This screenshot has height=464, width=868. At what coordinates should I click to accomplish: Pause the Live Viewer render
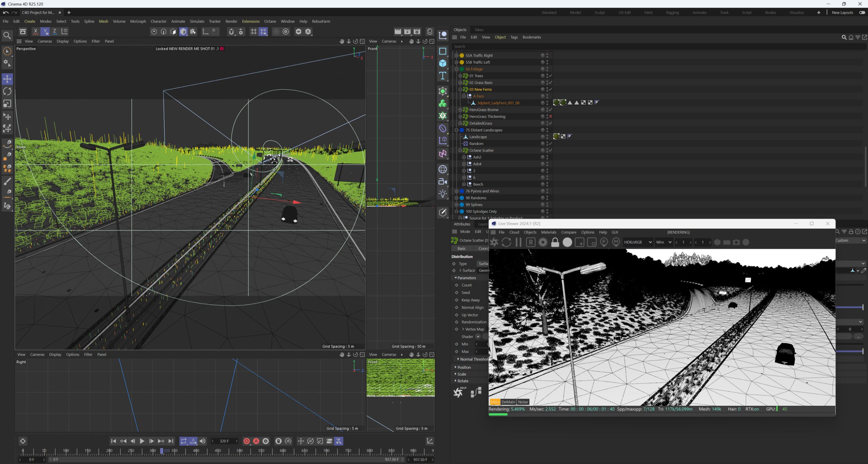[x=518, y=242]
